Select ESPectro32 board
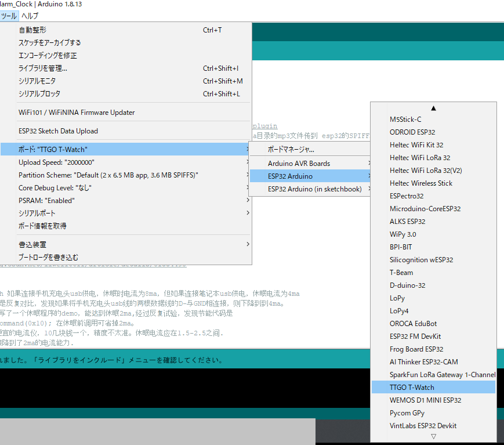This screenshot has height=445, width=504. coord(433,196)
